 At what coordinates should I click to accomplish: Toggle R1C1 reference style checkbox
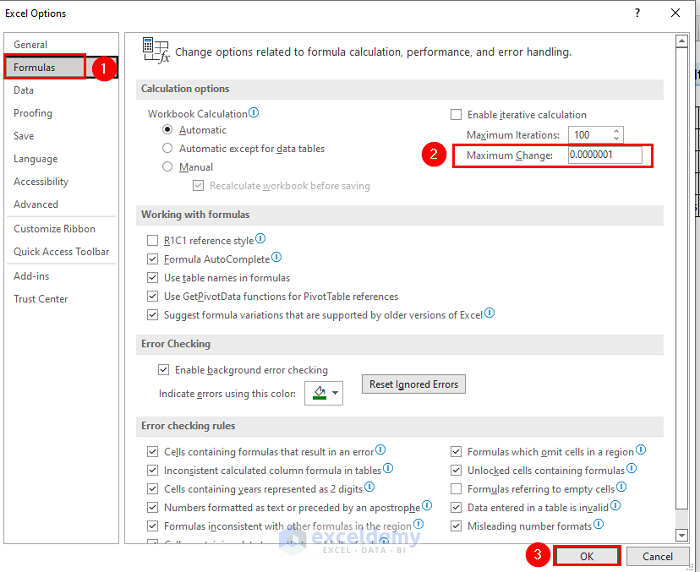[152, 241]
